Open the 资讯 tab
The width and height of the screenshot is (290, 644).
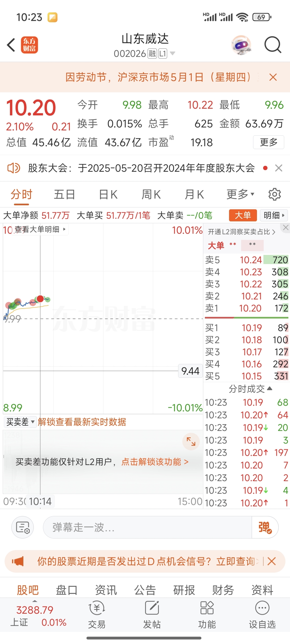click(x=106, y=590)
